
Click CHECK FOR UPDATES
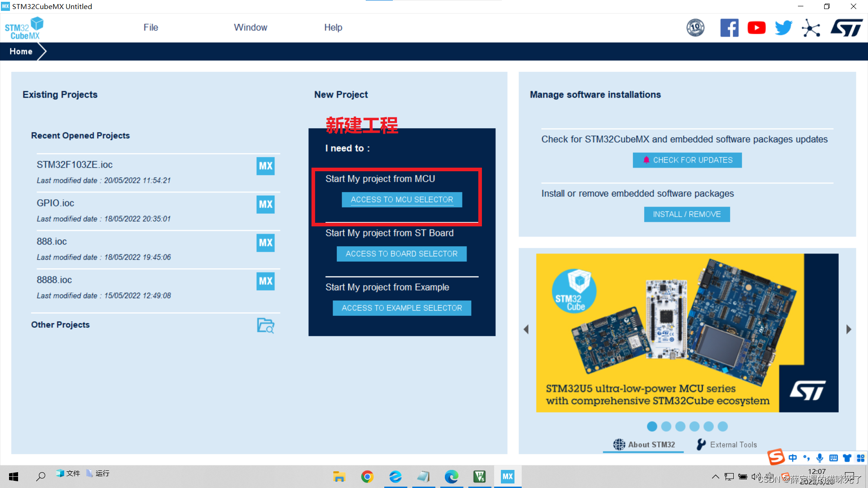(x=687, y=160)
